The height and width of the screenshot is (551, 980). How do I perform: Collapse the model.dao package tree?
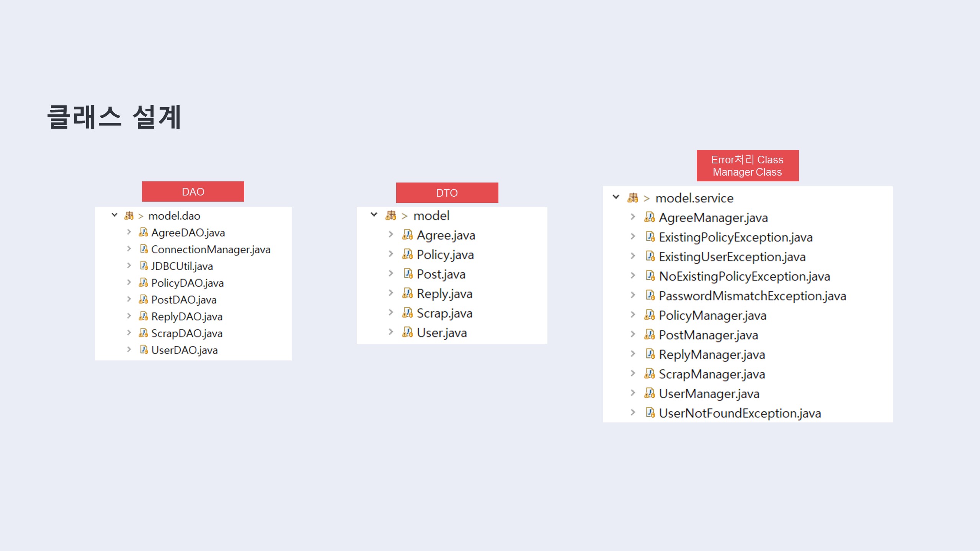pyautogui.click(x=114, y=215)
